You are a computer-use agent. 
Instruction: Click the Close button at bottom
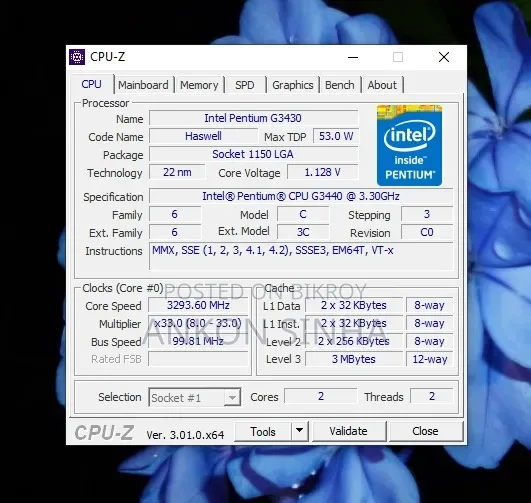click(x=425, y=431)
